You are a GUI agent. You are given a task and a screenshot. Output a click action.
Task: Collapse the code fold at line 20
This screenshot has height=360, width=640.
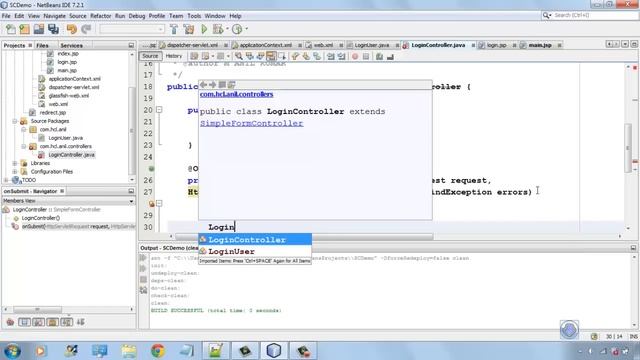[159, 110]
